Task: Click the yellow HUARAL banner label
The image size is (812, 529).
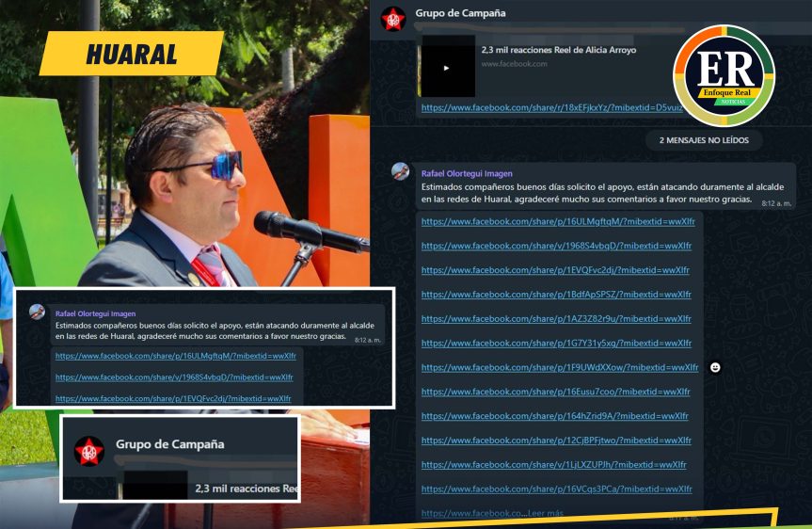Action: (131, 54)
